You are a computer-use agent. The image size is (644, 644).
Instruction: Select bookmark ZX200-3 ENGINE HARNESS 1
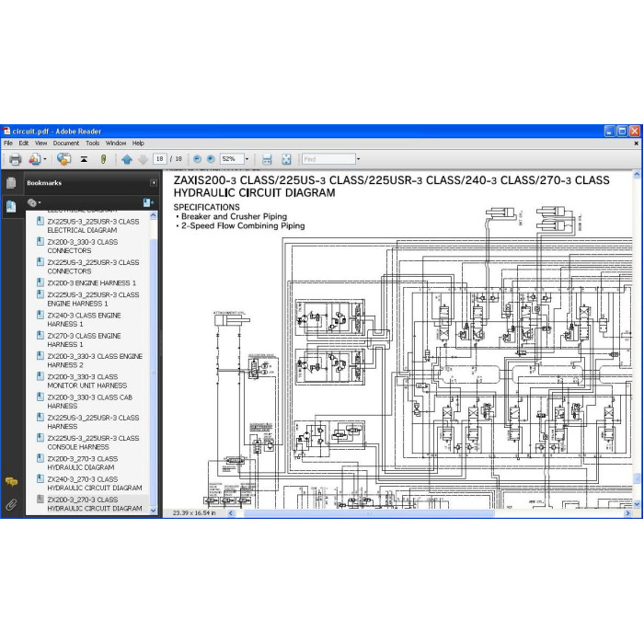91,283
